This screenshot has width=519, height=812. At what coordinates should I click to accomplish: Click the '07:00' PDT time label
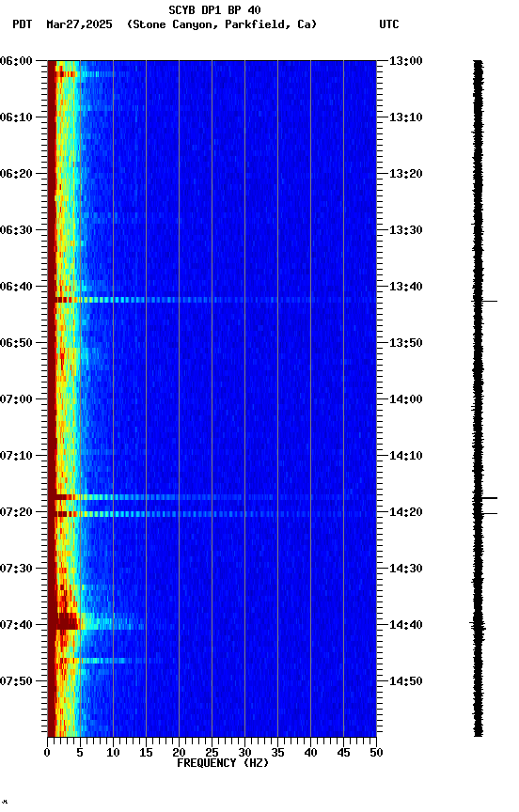16,399
